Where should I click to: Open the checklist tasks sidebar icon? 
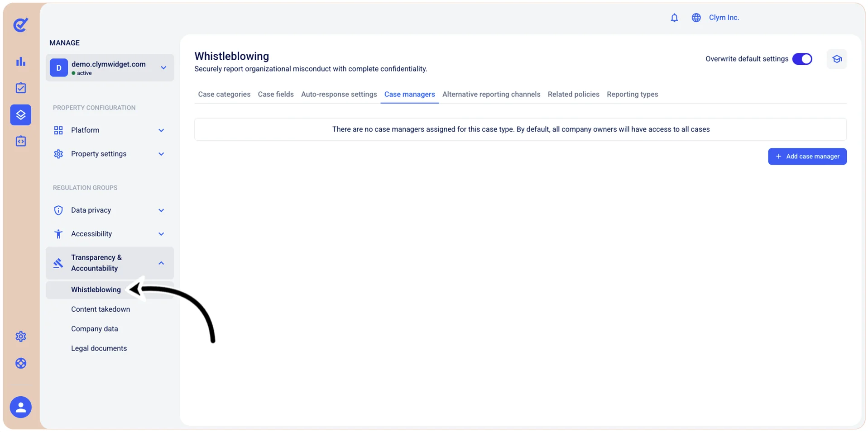[x=21, y=88]
